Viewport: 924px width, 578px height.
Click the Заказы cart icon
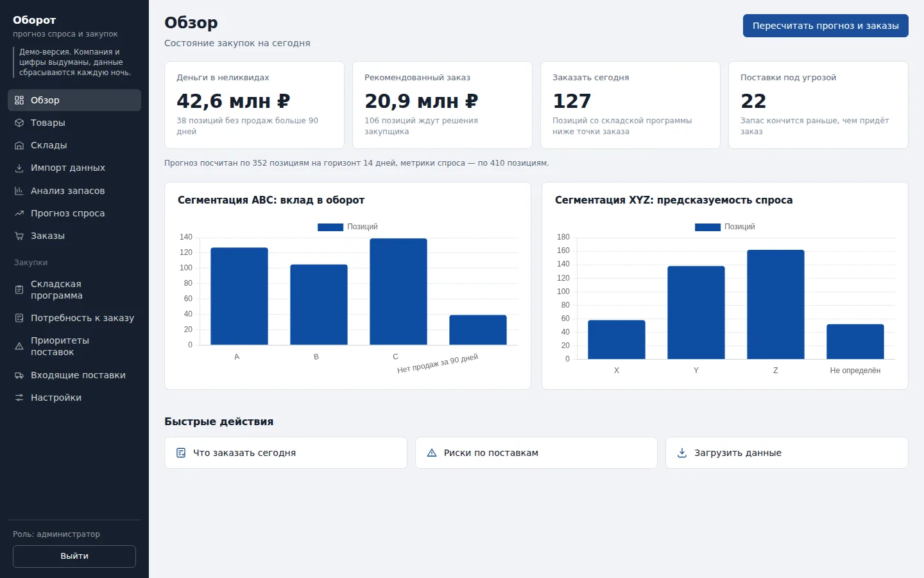tap(19, 236)
